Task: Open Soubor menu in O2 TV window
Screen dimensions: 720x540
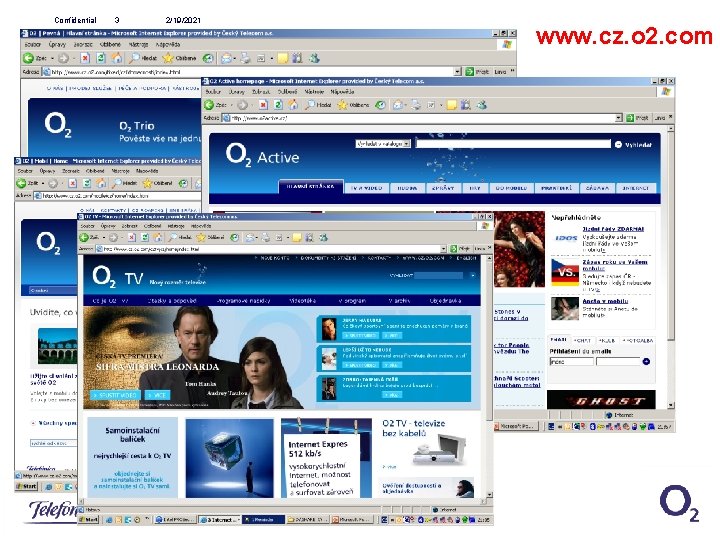Action: point(87,226)
